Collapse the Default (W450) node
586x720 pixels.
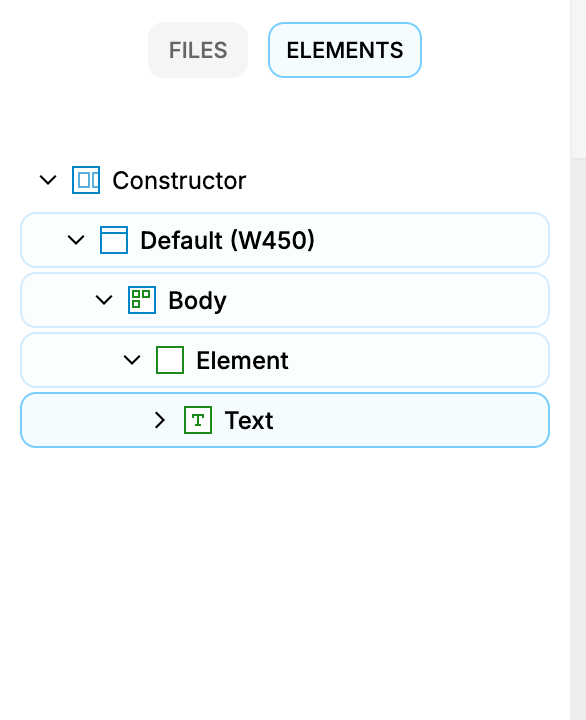coord(76,240)
